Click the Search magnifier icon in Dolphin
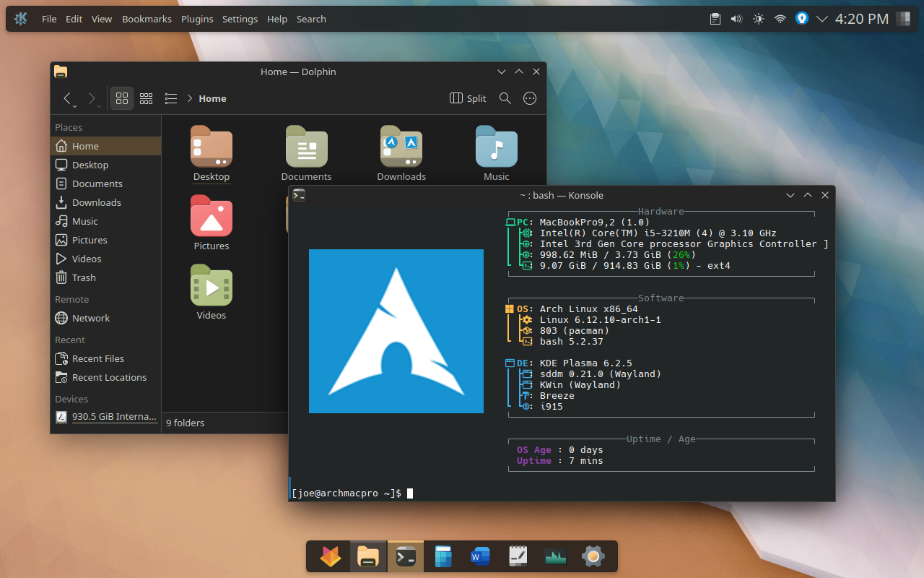Image resolution: width=924 pixels, height=578 pixels. (505, 98)
